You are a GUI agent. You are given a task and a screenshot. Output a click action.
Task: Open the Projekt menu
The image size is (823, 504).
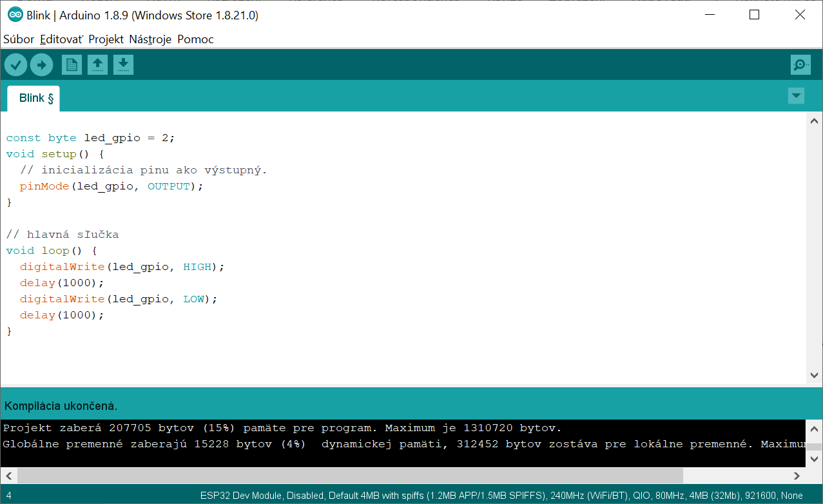click(x=106, y=39)
